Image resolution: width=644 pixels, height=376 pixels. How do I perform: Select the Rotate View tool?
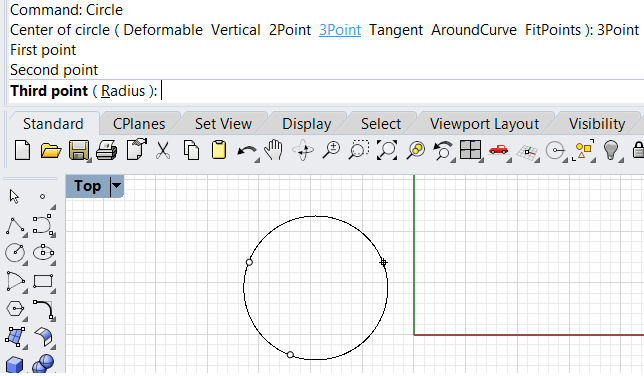(x=303, y=150)
